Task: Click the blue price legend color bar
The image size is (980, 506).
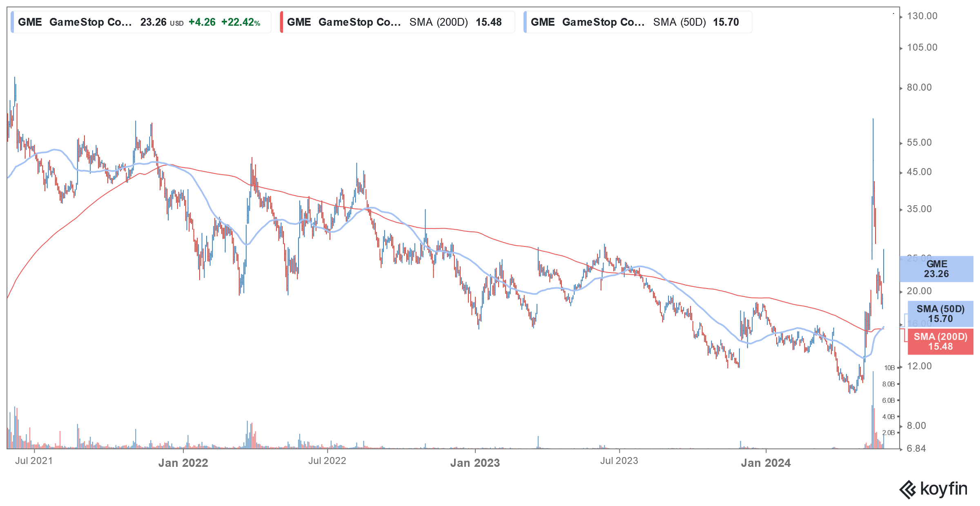Action: [12, 22]
